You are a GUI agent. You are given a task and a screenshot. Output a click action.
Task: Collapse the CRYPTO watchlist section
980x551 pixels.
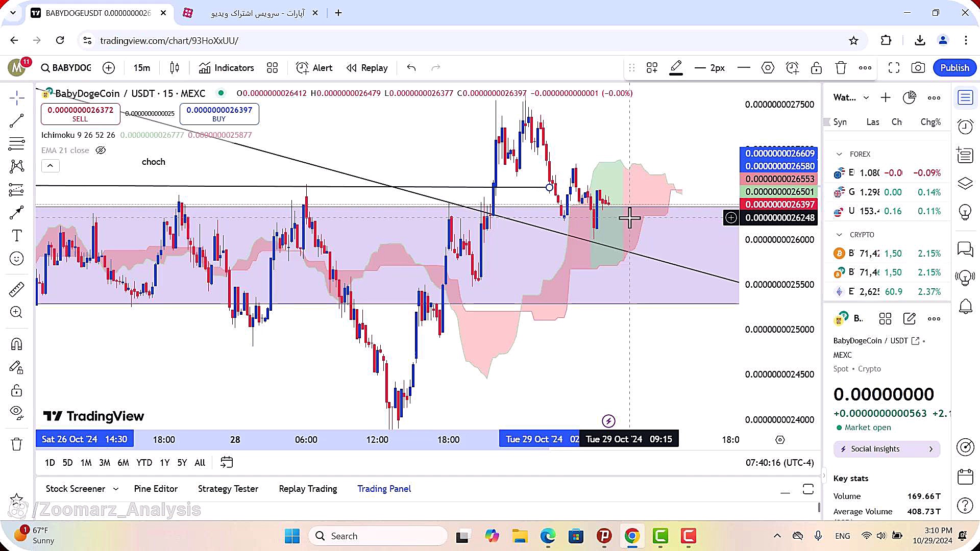(839, 235)
